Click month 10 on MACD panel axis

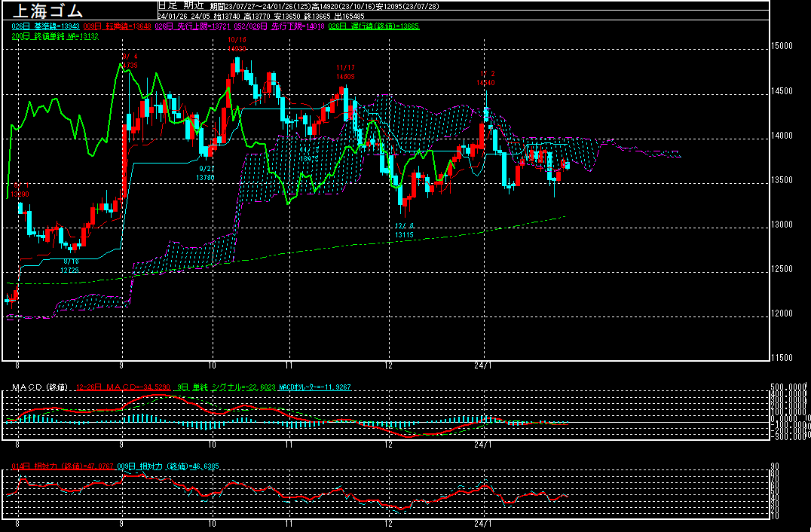pyautogui.click(x=212, y=445)
